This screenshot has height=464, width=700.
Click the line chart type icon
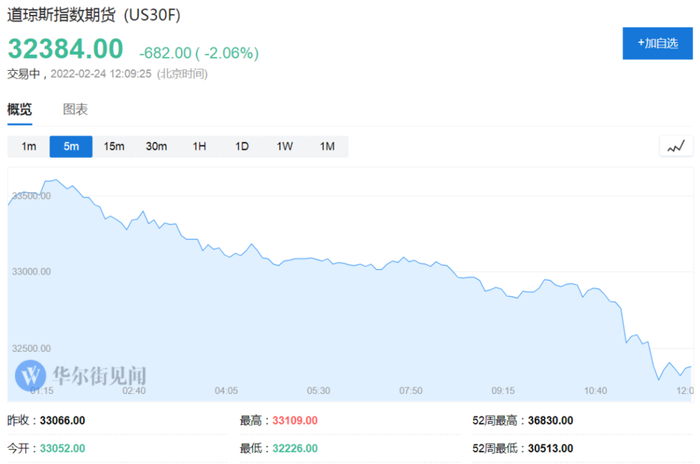[x=676, y=146]
